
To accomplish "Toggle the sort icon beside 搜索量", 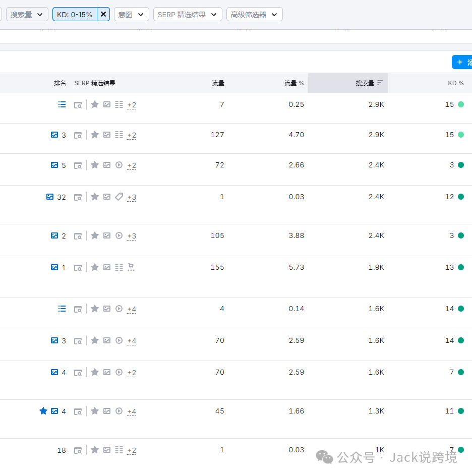I will pos(380,83).
